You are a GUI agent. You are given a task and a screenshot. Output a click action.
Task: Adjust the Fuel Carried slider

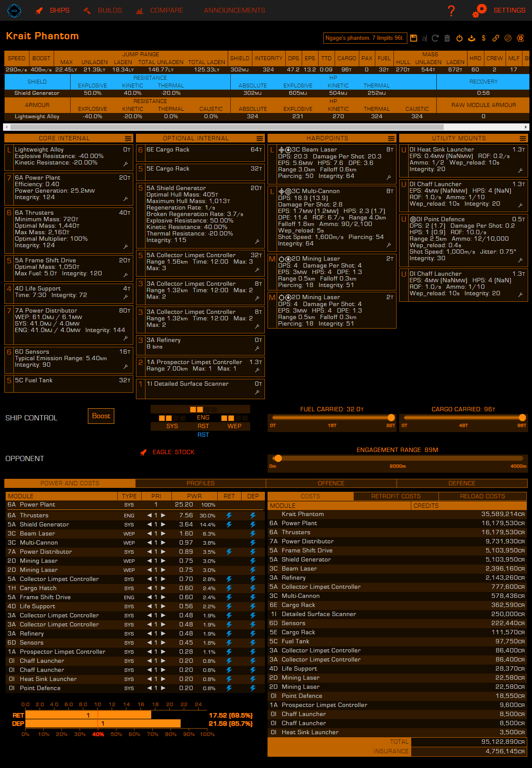(x=332, y=418)
